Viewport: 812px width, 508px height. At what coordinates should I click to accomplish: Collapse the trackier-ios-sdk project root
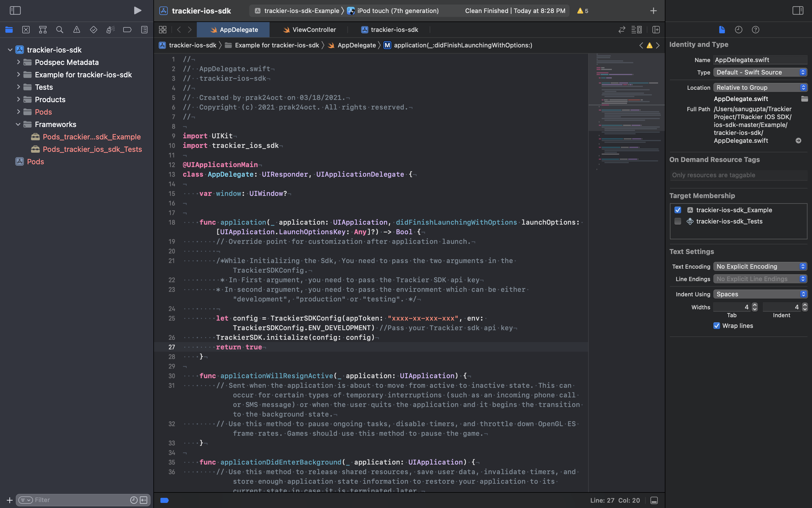(x=10, y=50)
